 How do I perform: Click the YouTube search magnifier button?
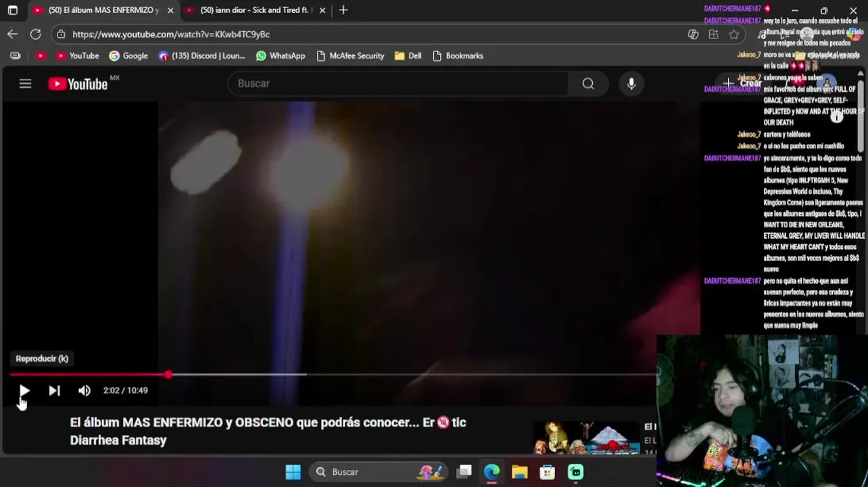[x=588, y=83]
